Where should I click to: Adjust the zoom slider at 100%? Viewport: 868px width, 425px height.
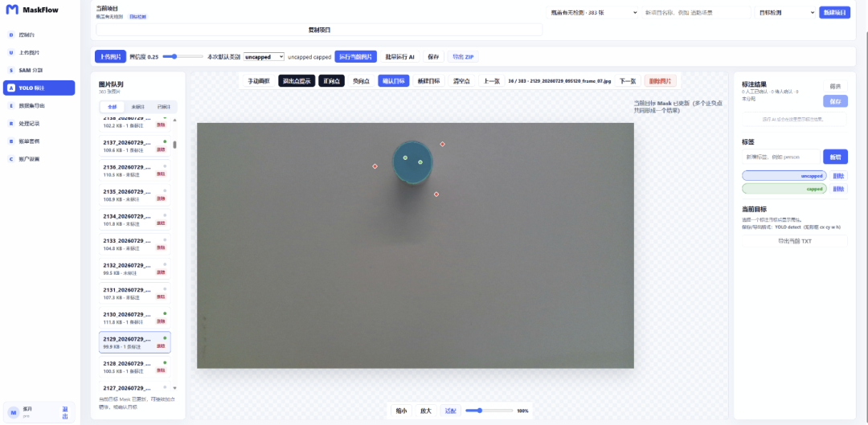489,411
